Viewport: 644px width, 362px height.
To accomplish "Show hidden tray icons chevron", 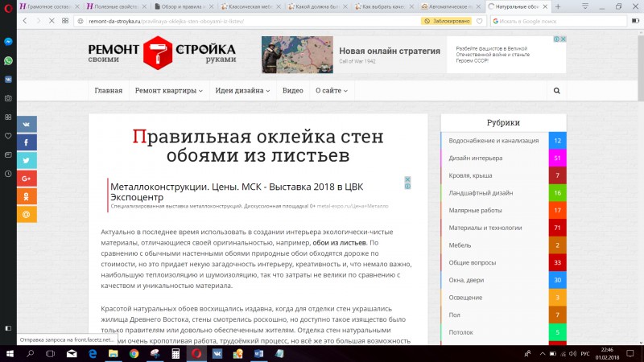I will pyautogui.click(x=542, y=353).
